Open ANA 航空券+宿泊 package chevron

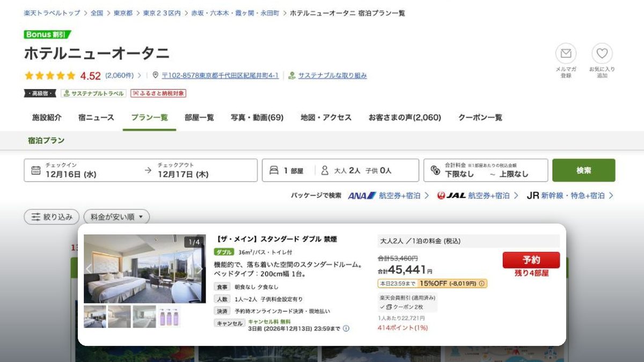point(426,196)
